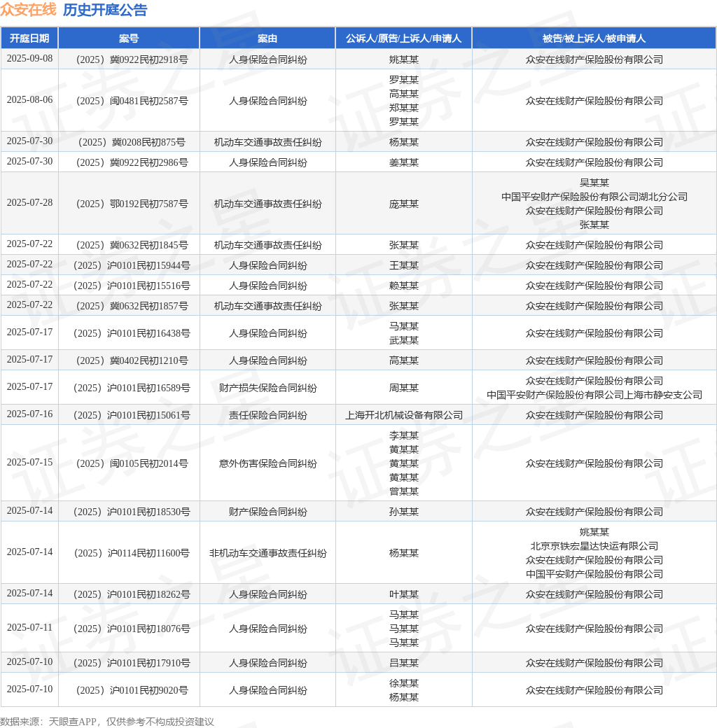Click the 数据来源 天眼查APP footer note
The image size is (717, 728).
coord(107,722)
